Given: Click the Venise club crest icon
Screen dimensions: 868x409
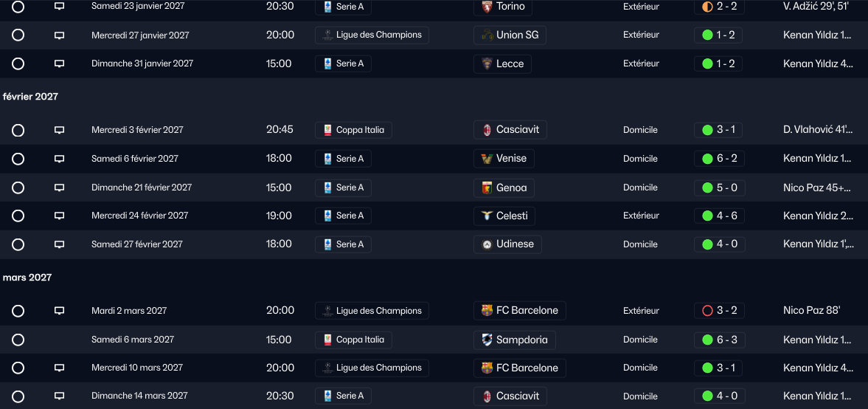Looking at the screenshot, I should [487, 158].
